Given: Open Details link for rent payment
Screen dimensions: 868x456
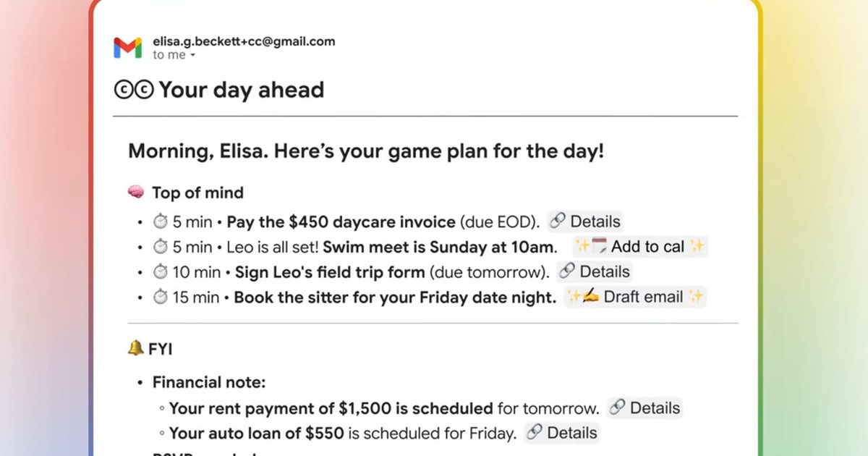Looking at the screenshot, I should click(x=644, y=408).
